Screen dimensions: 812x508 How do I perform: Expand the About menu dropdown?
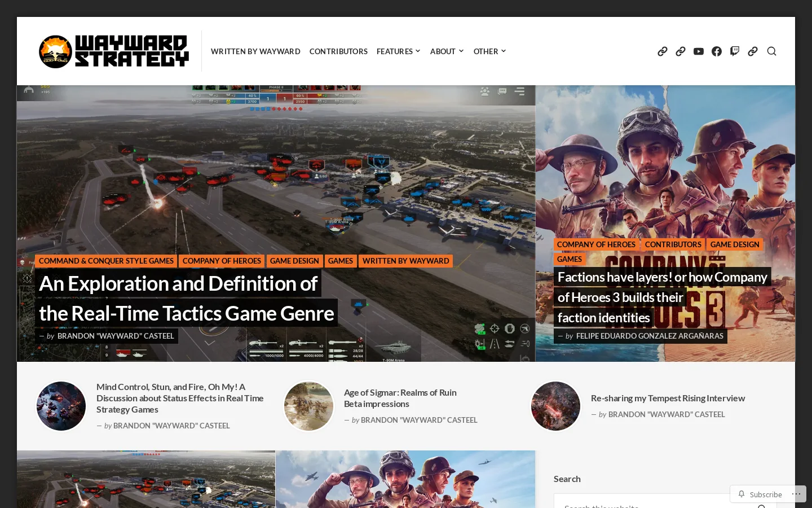447,51
